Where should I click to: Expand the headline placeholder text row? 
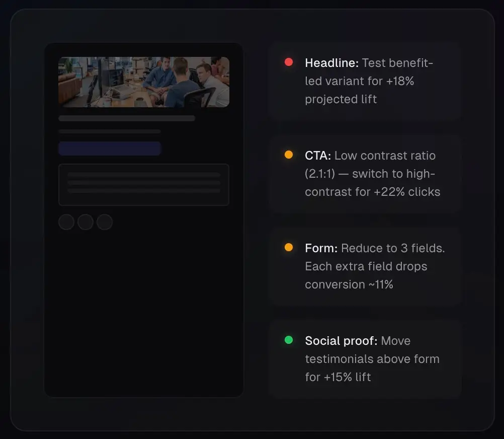coord(127,118)
